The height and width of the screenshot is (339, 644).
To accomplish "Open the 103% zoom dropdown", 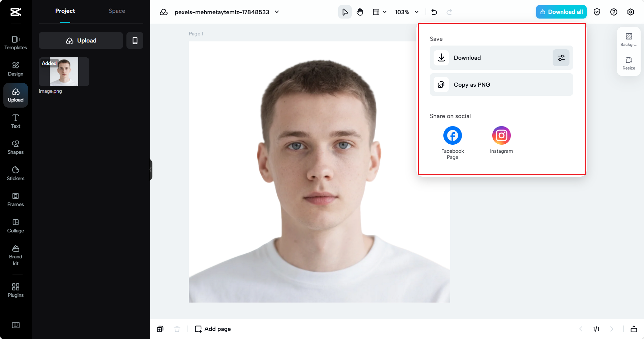I will (x=407, y=12).
